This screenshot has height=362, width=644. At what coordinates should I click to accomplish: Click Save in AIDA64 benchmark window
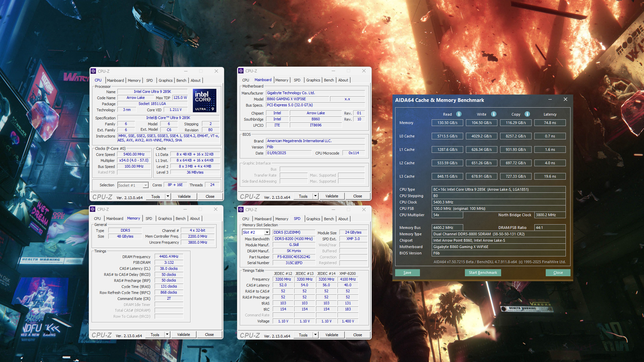point(407,273)
